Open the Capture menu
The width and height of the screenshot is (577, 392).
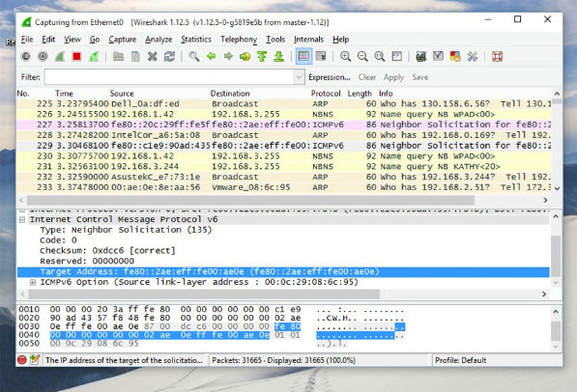(122, 40)
